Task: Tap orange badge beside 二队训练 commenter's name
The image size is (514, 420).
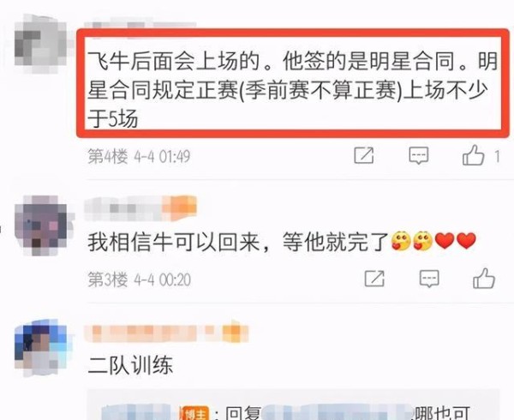Action: [235, 331]
